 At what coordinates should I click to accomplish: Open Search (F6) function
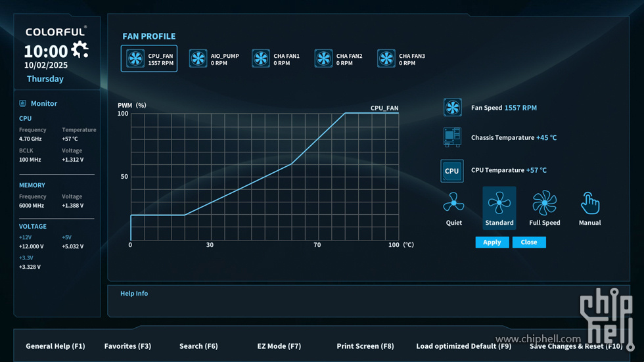point(198,346)
